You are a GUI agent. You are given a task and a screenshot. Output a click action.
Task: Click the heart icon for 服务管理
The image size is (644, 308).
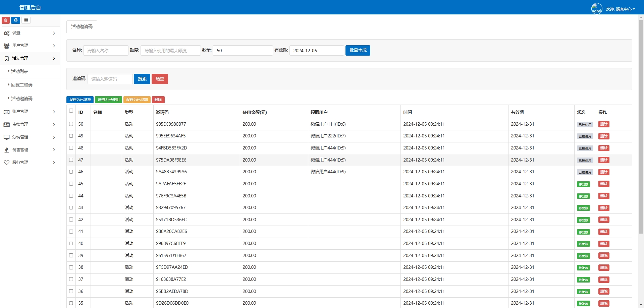[x=6, y=163]
